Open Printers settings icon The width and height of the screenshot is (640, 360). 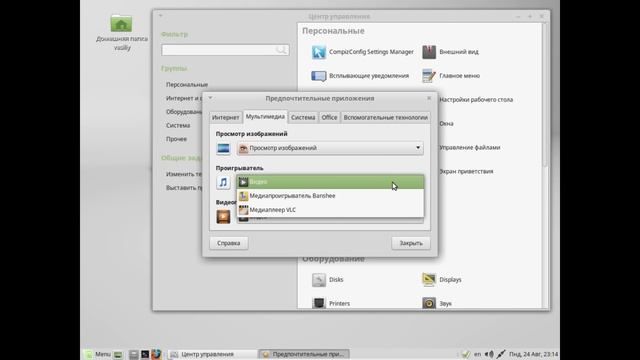tap(319, 303)
